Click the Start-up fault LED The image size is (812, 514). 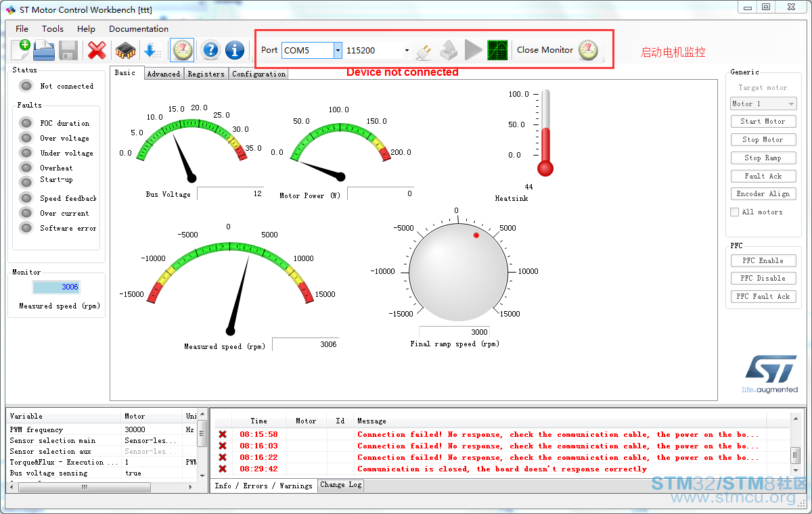[26, 182]
